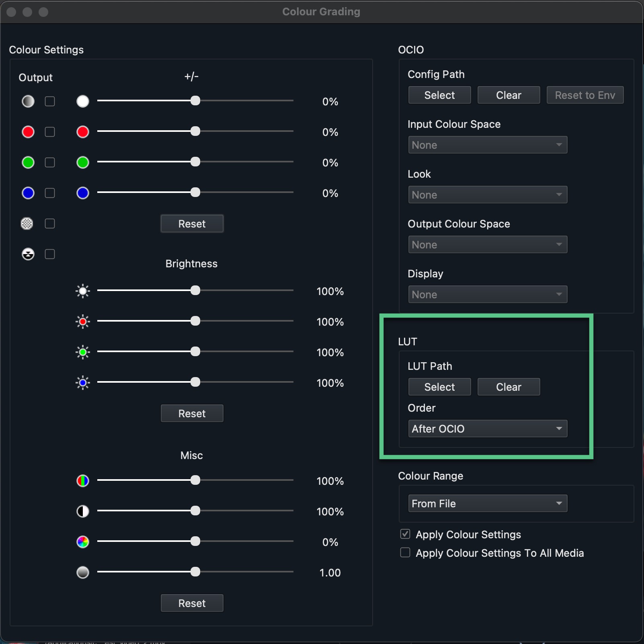Enable Apply Colour Settings To All Media
The image size is (644, 644).
coord(405,553)
